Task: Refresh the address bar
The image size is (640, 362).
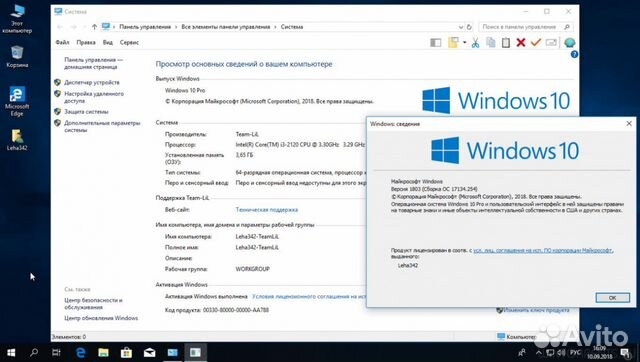Action: point(469,27)
